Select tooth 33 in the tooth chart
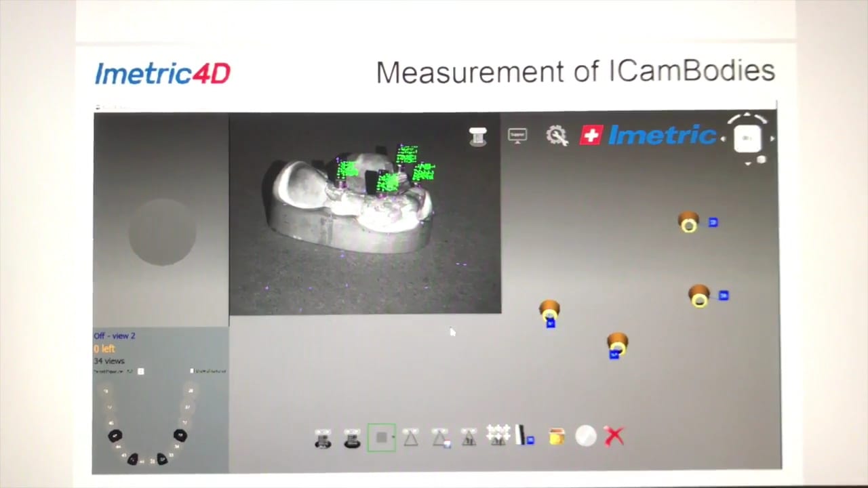Viewport: 868px width, 488px height. (x=171, y=454)
